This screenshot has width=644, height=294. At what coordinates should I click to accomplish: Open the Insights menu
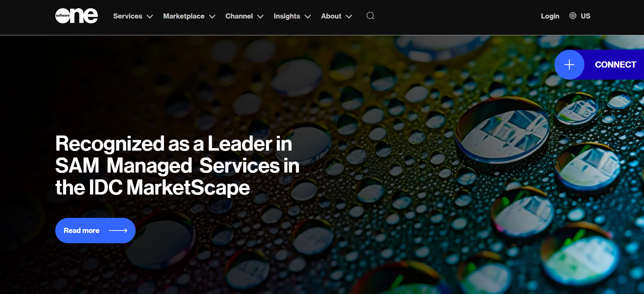(287, 16)
